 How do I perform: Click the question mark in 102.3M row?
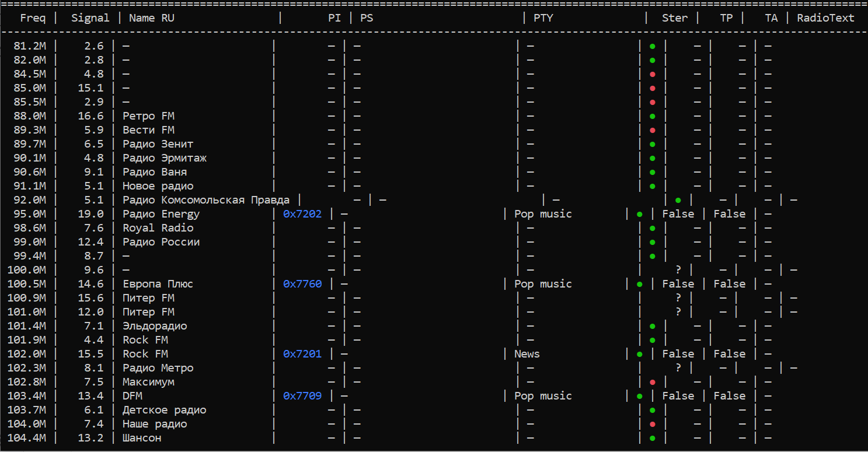pos(678,368)
